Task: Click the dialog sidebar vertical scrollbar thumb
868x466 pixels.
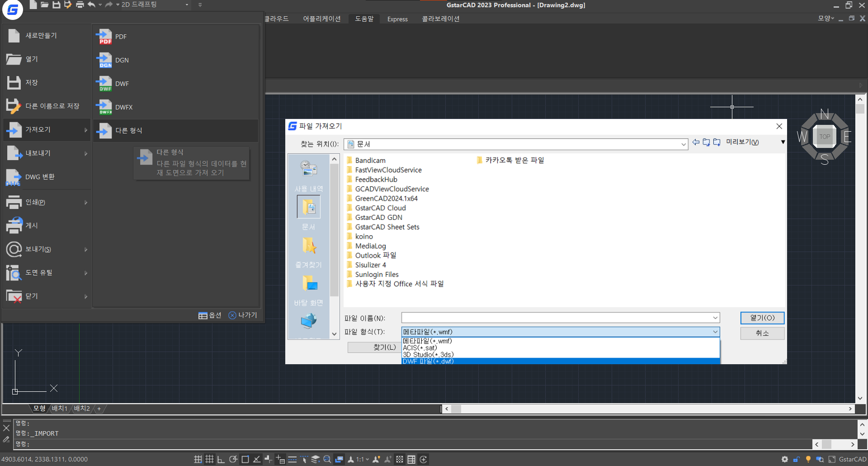Action: click(x=335, y=230)
